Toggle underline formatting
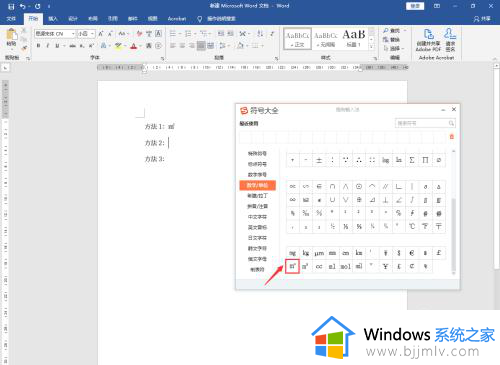The image size is (500, 365). (57, 46)
